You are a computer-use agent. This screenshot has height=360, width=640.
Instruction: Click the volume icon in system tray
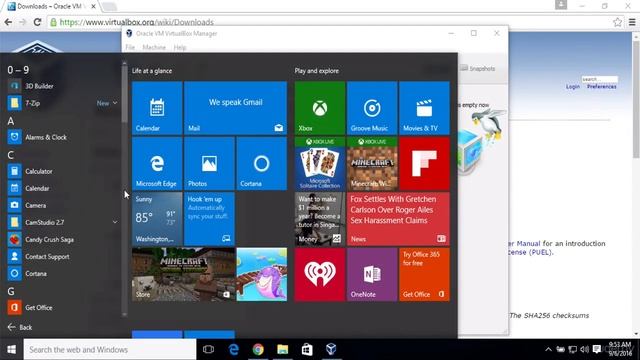tap(584, 349)
